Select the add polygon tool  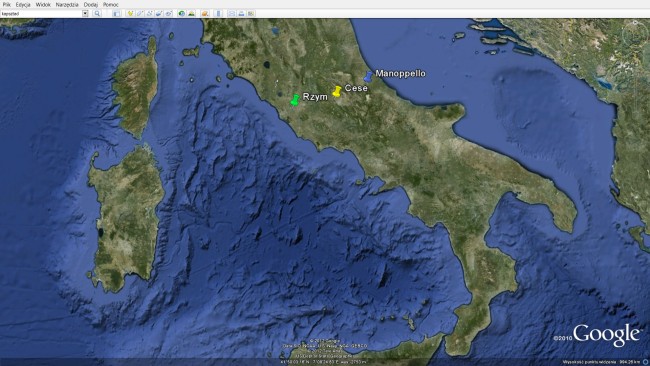click(x=140, y=14)
